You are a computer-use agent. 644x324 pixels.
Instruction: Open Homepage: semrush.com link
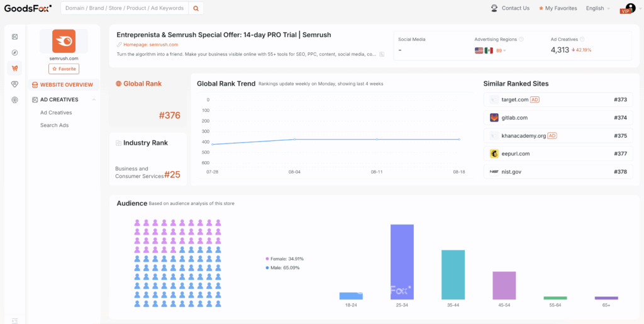(151, 45)
